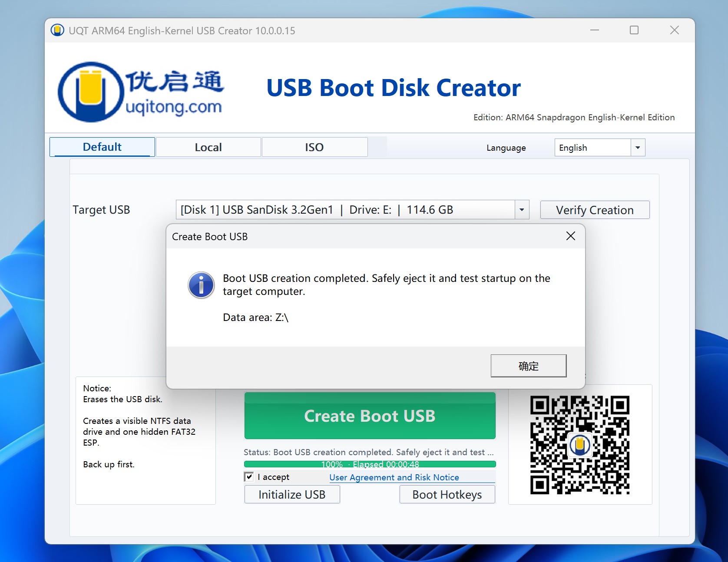This screenshot has height=562, width=728.
Task: Maximize the USB Creator window
Action: click(634, 30)
